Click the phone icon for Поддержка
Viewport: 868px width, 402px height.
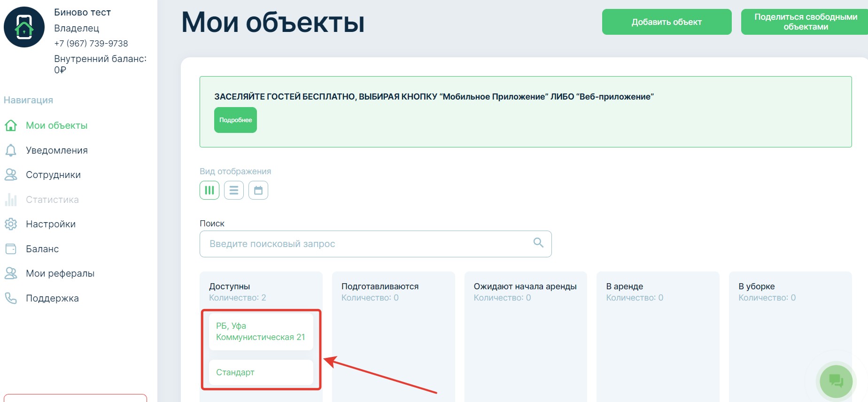pos(11,298)
